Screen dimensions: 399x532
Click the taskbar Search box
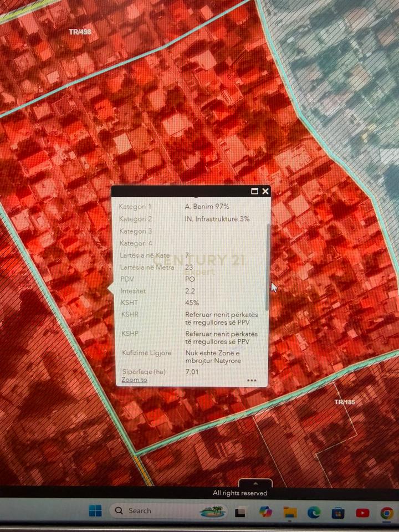pyautogui.click(x=168, y=510)
